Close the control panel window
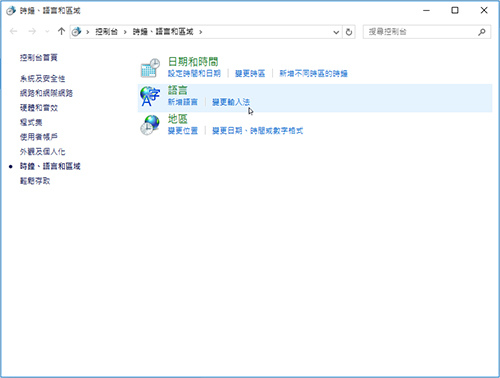 484,11
